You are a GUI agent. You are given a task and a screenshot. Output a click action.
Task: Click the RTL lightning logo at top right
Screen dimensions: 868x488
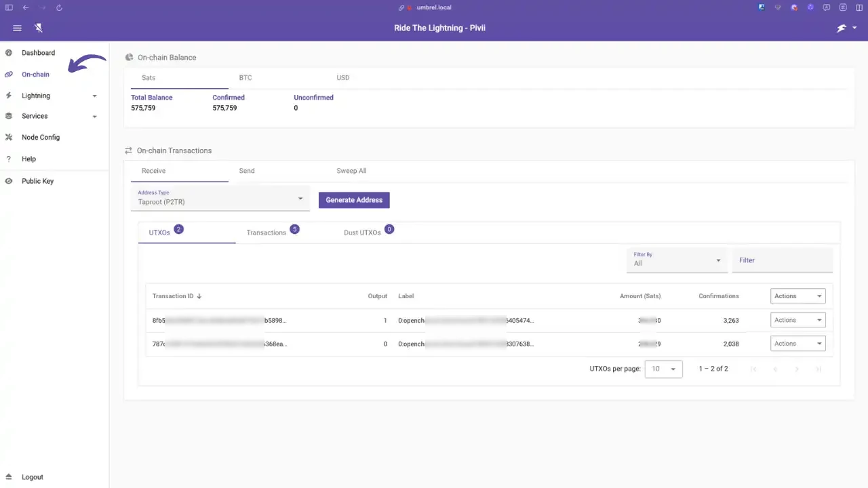pyautogui.click(x=842, y=28)
